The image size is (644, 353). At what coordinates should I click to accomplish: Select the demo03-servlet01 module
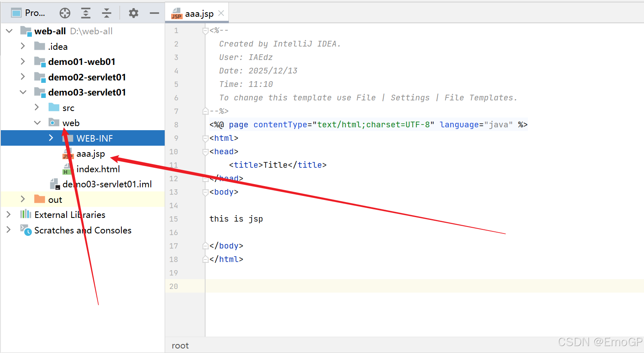click(83, 92)
